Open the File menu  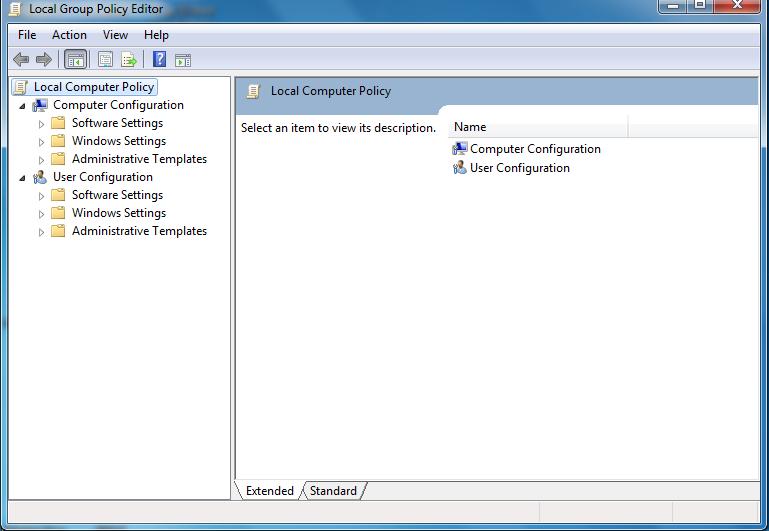(27, 35)
